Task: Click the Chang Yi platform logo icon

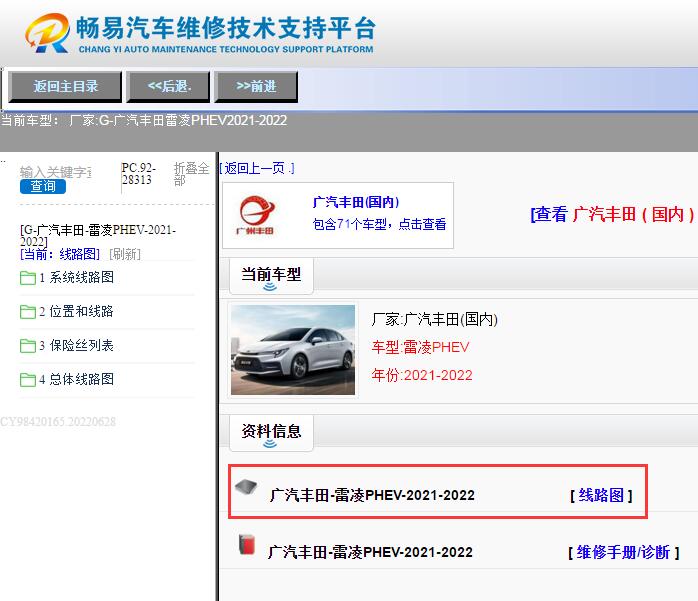Action: click(x=47, y=33)
